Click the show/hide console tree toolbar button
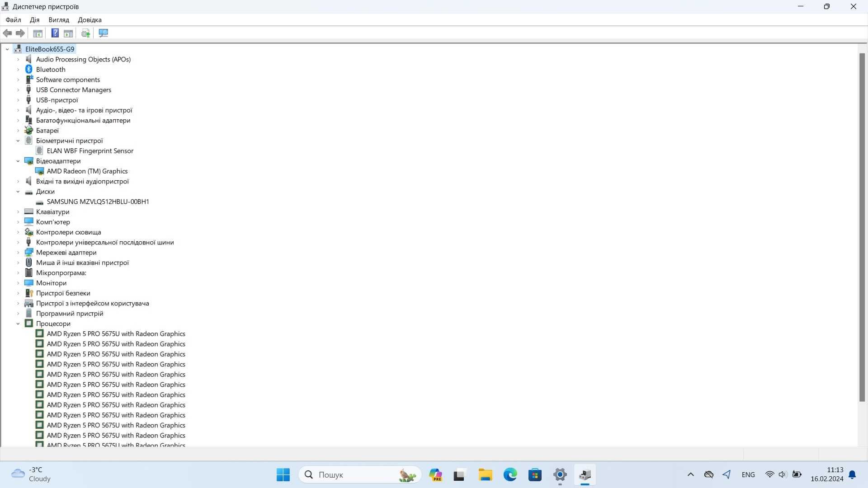 [x=38, y=33]
